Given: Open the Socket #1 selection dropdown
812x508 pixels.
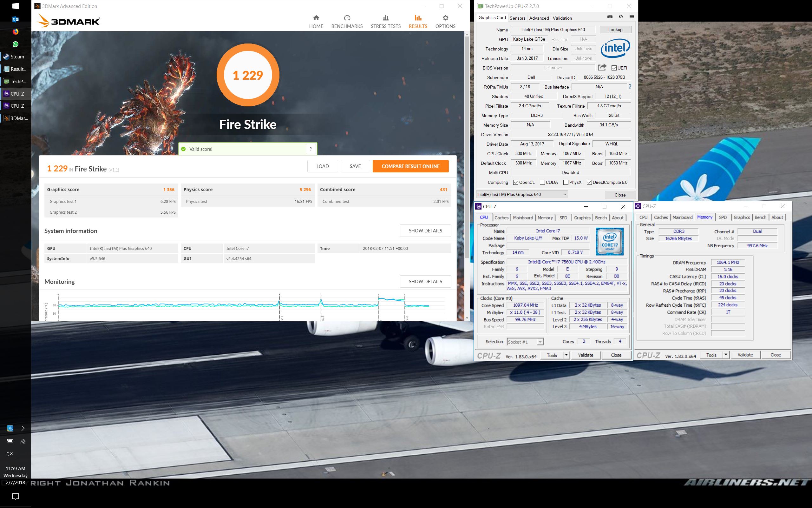Looking at the screenshot, I should [525, 342].
